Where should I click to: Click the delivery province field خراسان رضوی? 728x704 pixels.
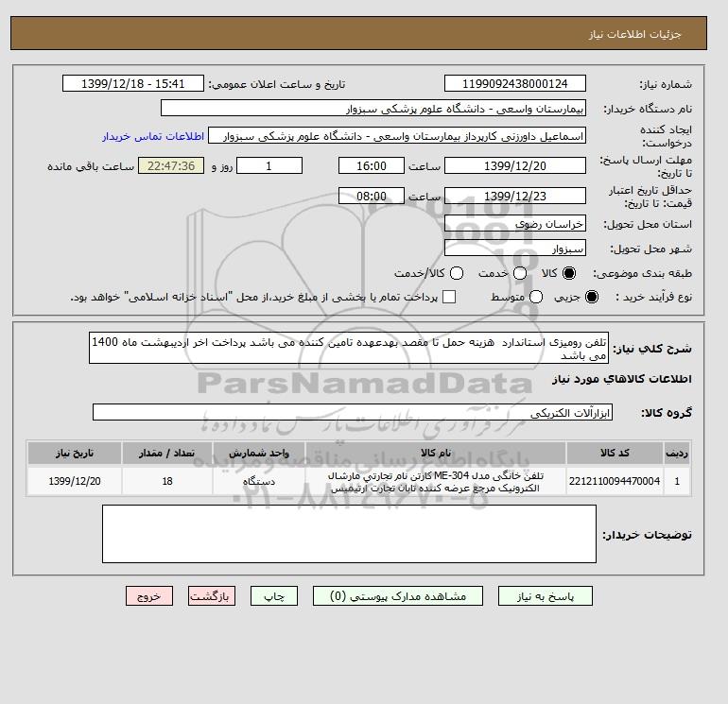pyautogui.click(x=515, y=224)
